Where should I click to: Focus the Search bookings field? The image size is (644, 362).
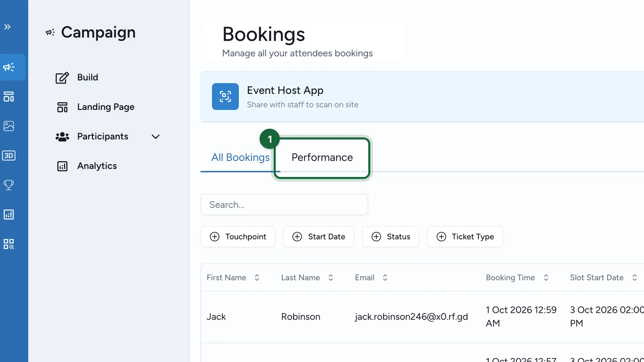coord(284,205)
